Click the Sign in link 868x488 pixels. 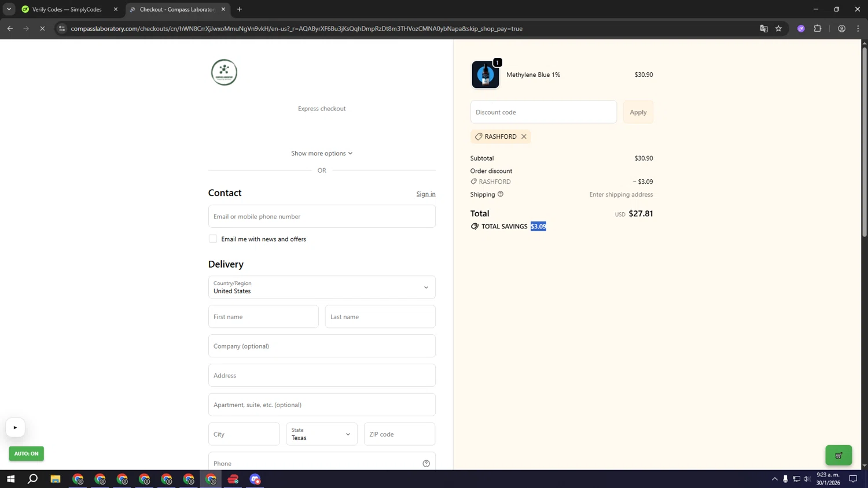point(426,194)
